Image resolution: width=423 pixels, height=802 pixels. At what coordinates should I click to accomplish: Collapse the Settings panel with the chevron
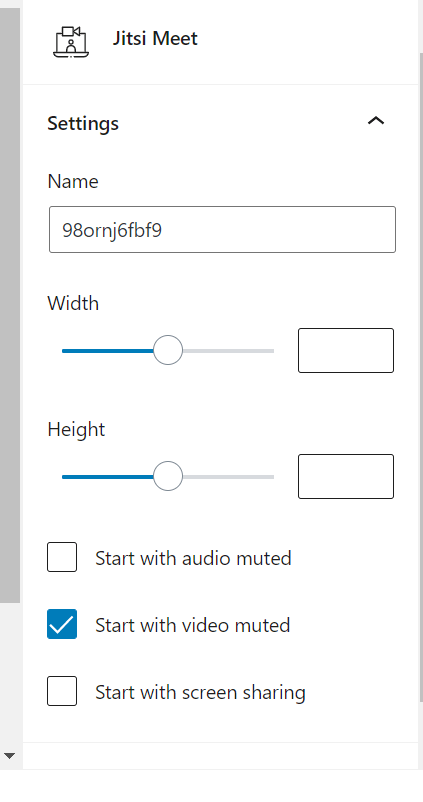click(x=376, y=121)
